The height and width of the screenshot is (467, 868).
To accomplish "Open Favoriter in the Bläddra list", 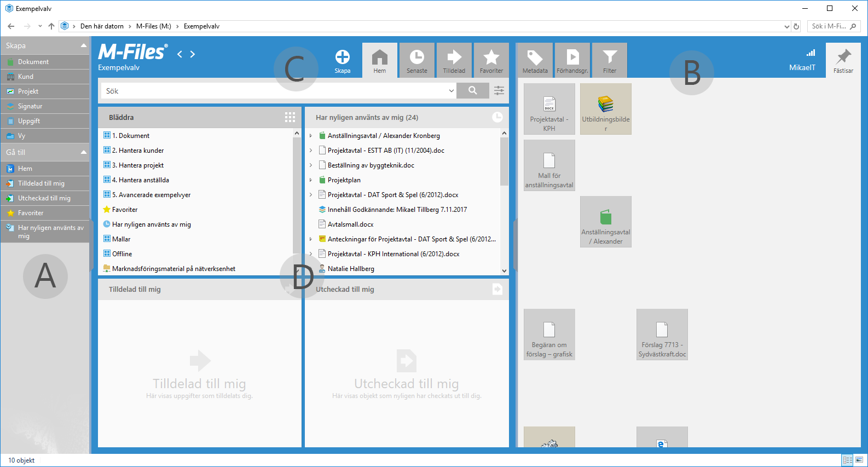I will click(125, 210).
